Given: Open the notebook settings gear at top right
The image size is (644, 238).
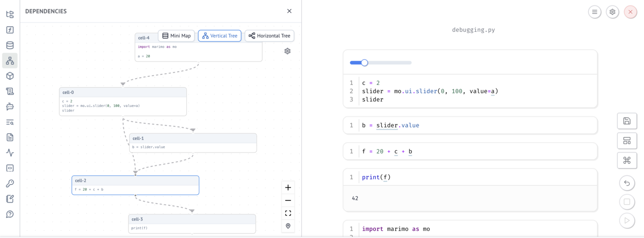Looking at the screenshot, I should coord(612,12).
